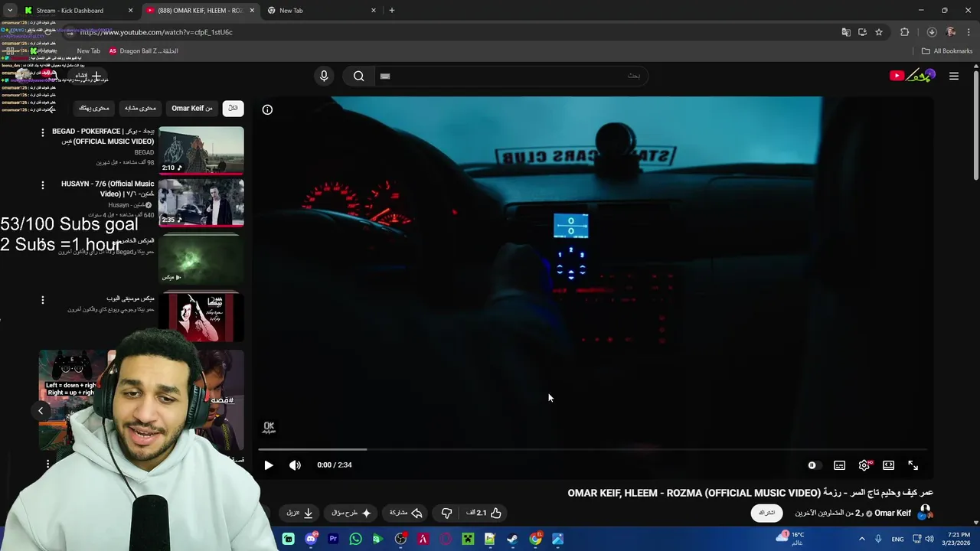Subscribe to the Omar Keif channel
This screenshot has height=551, width=980.
[767, 513]
